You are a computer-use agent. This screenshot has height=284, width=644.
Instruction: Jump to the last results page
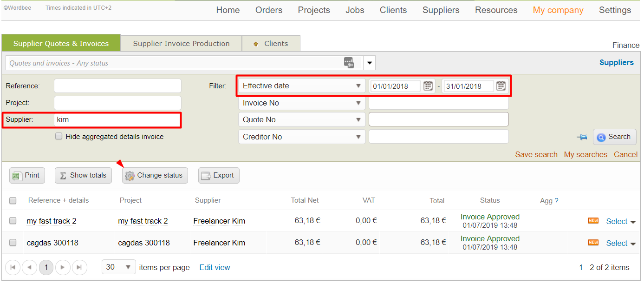pyautogui.click(x=79, y=267)
